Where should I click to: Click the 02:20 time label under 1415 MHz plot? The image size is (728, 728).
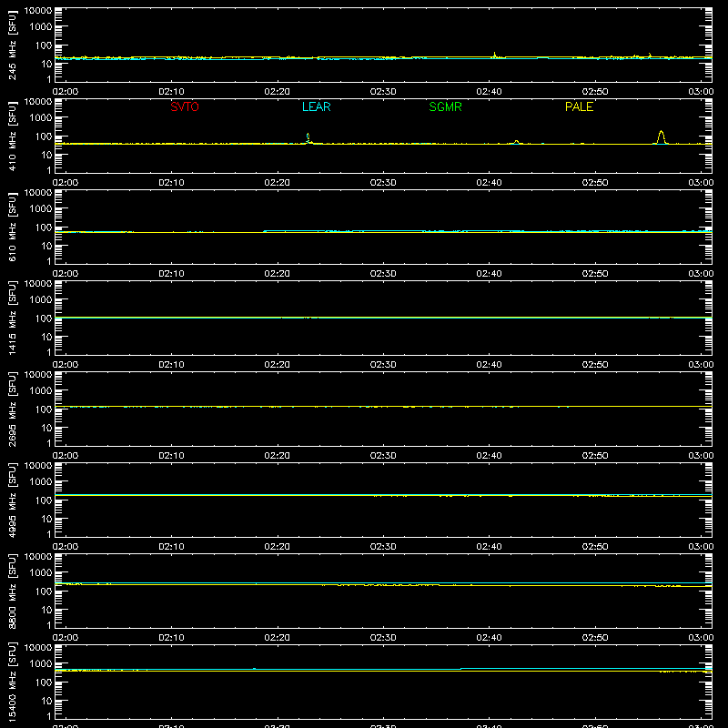point(278,365)
